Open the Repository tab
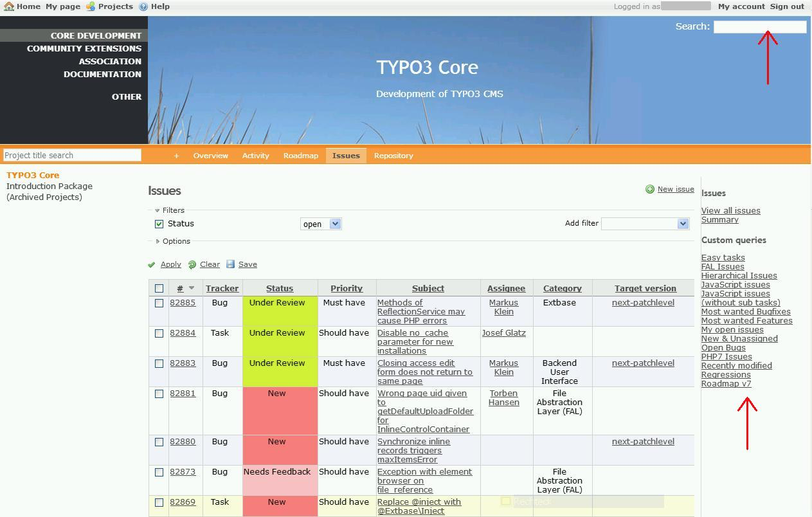Viewport: 812px width, 517px height. point(393,156)
